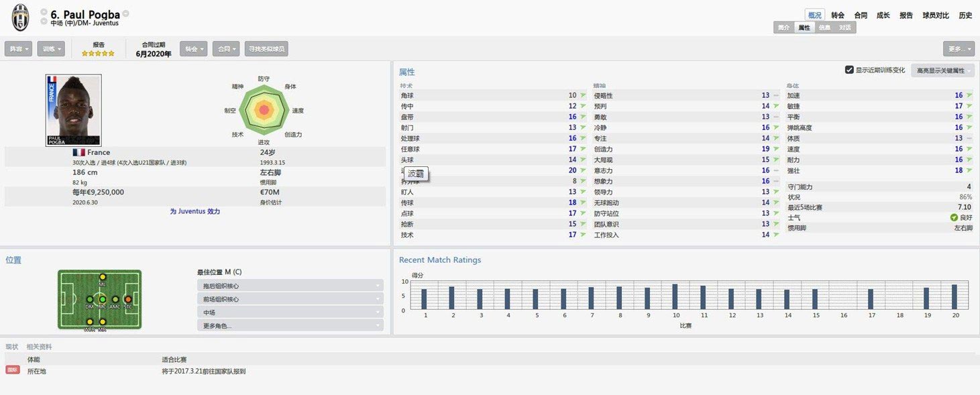Open the 合同 dropdown button in the toolbar

click(x=226, y=49)
